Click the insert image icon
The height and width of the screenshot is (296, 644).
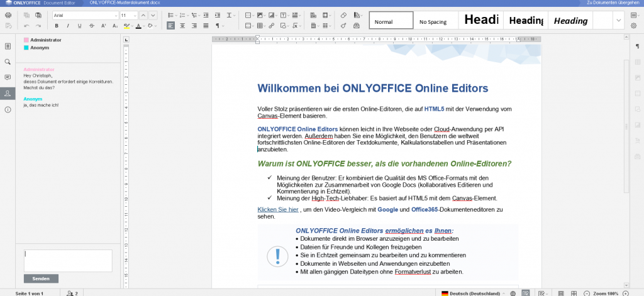click(261, 16)
